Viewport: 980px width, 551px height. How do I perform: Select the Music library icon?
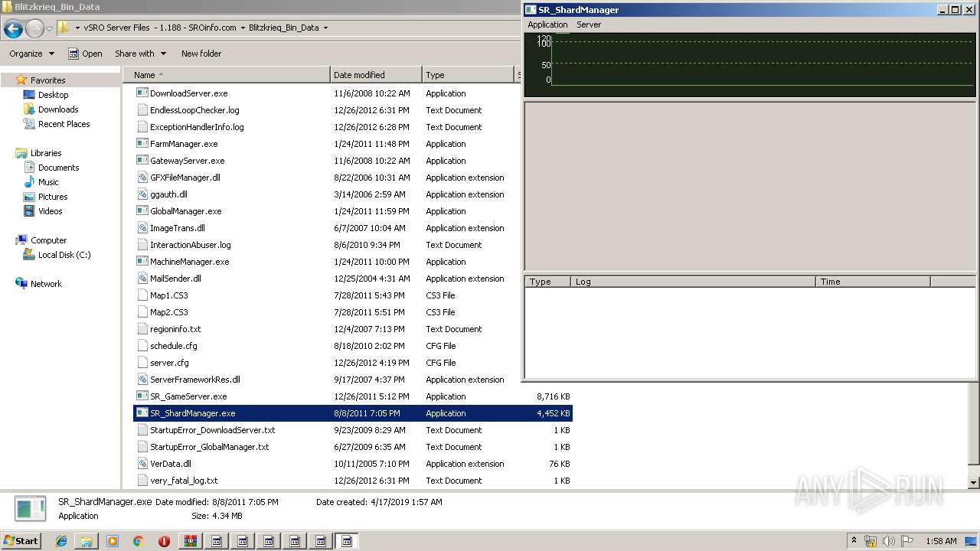pyautogui.click(x=29, y=182)
